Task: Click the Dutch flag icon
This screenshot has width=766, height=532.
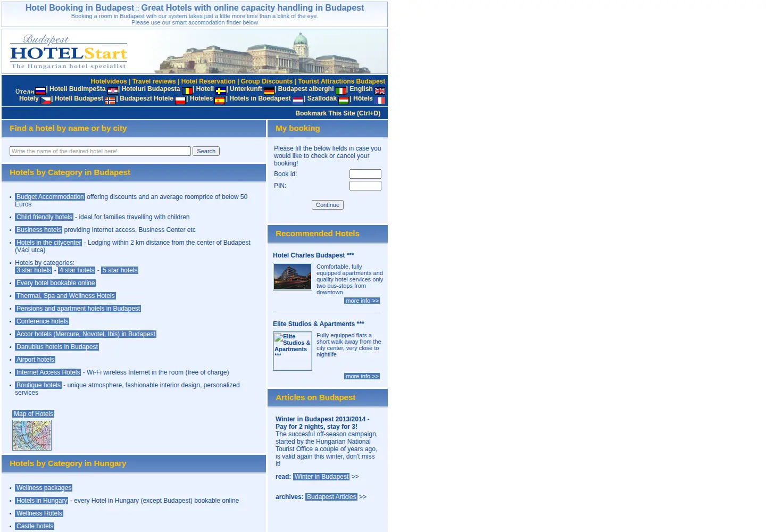Action: coord(298,101)
